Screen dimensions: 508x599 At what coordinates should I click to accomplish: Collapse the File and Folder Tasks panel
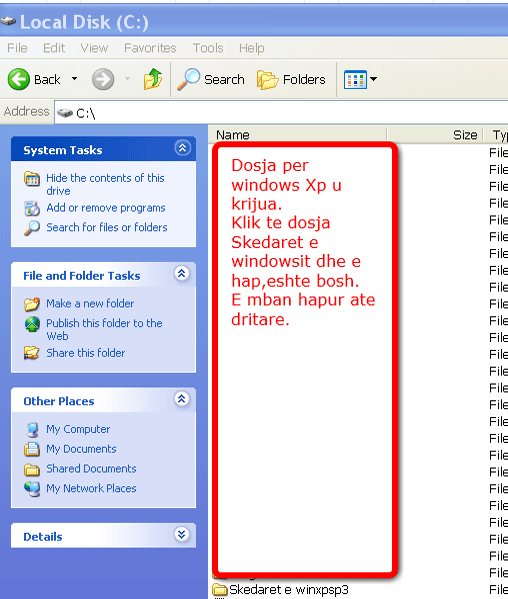(x=182, y=273)
